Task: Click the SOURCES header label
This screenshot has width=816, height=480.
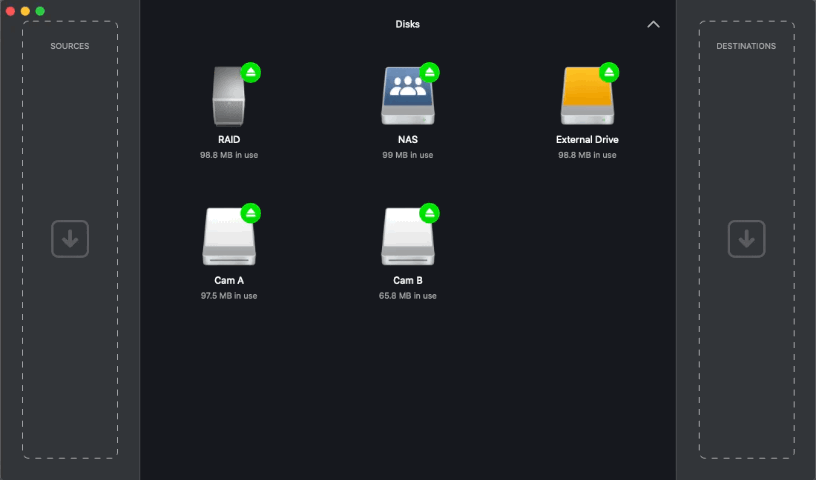Action: (70, 46)
